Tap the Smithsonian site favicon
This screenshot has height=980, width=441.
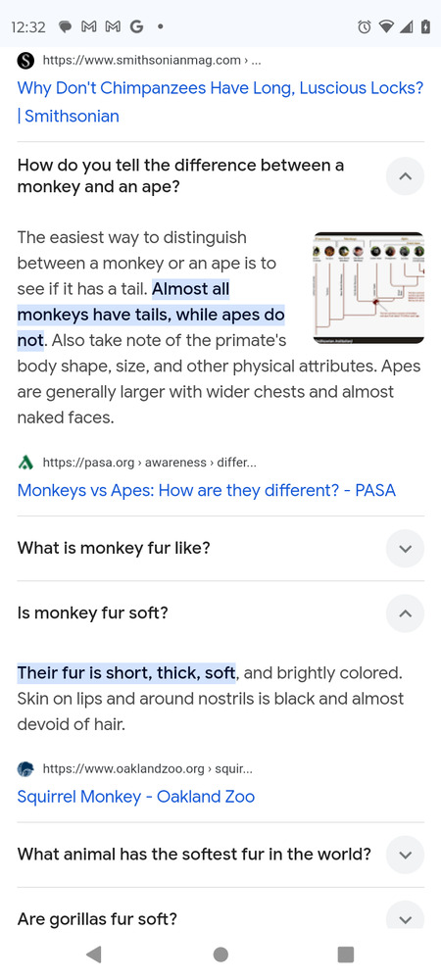pos(24,61)
